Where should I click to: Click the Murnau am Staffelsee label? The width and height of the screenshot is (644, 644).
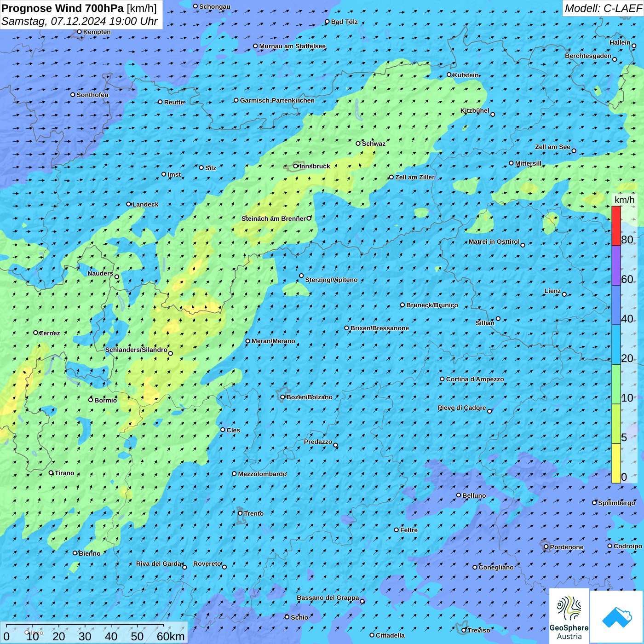[292, 46]
